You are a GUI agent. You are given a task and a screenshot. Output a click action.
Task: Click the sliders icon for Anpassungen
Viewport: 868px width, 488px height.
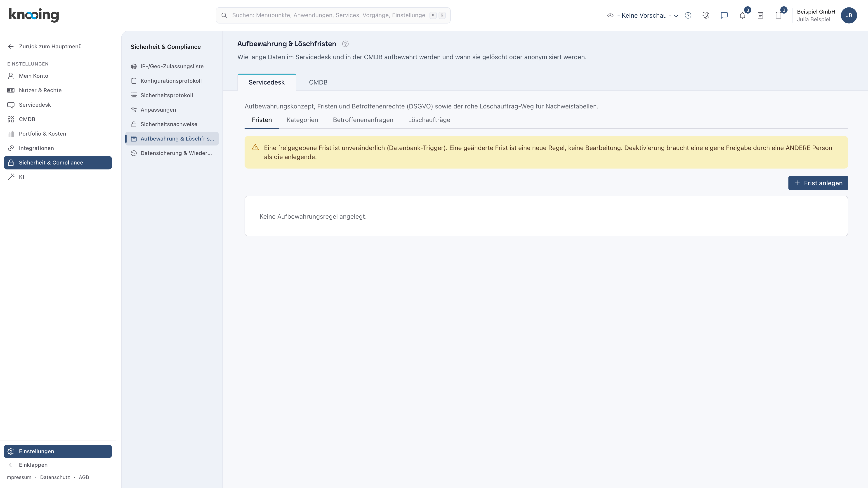click(134, 110)
